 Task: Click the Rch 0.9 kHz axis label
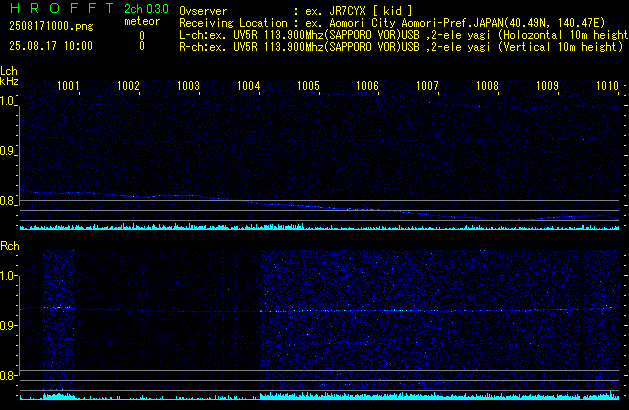tap(7, 325)
